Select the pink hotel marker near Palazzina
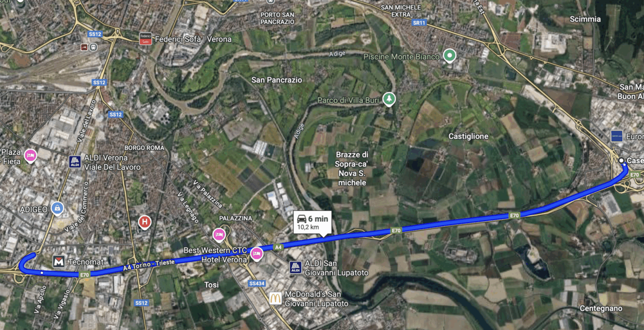The height and width of the screenshot is (330, 644). pos(219,234)
